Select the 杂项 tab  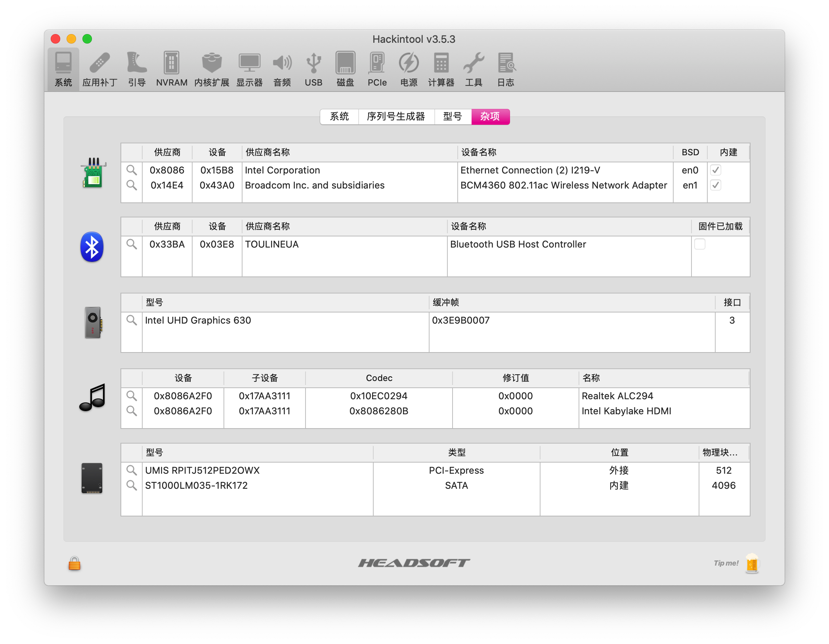pyautogui.click(x=490, y=116)
